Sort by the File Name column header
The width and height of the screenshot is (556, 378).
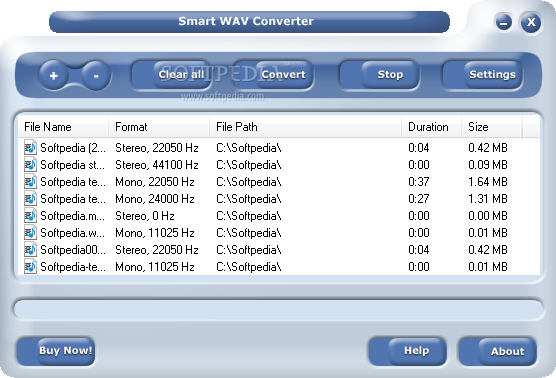pos(63,127)
